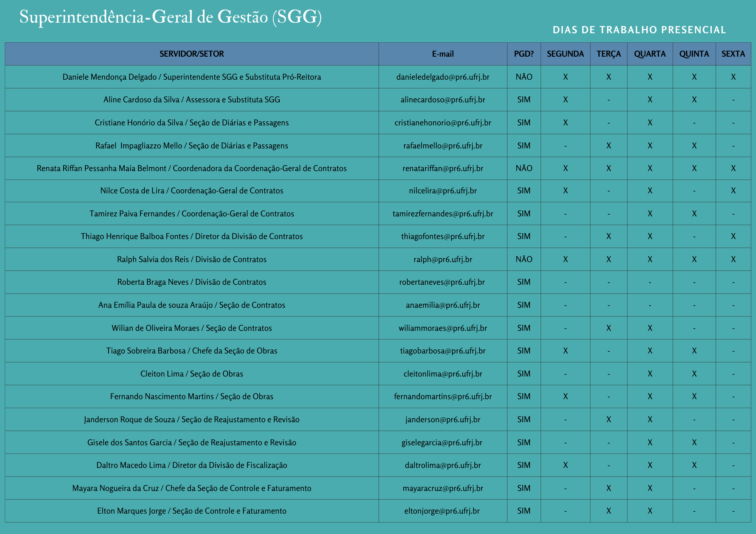The height and width of the screenshot is (534, 756).
Task: Click the Roberta Braga Neves cell
Action: click(x=192, y=282)
